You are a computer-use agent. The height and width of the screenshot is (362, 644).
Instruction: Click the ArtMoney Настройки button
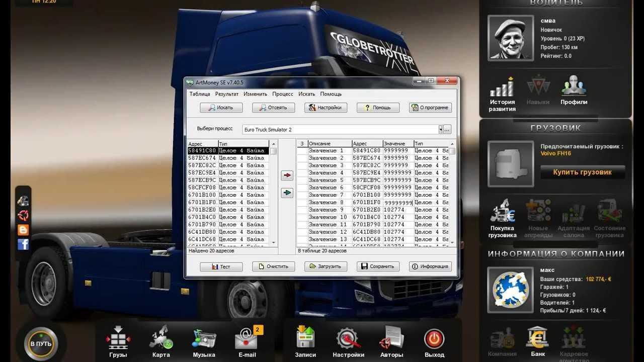click(326, 108)
